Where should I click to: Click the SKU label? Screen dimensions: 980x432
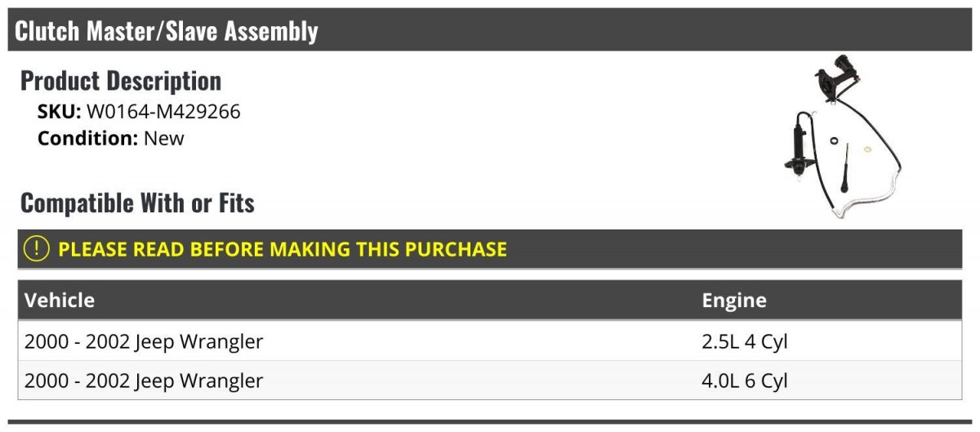click(x=60, y=112)
